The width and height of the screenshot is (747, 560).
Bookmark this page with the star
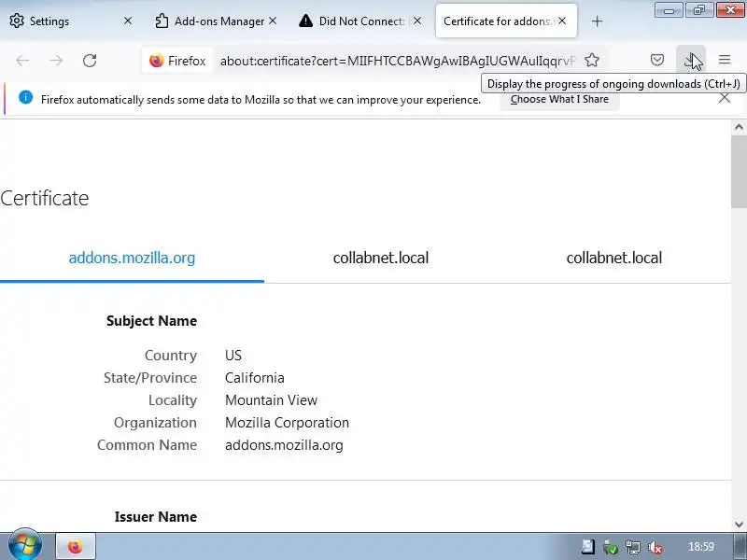(x=592, y=61)
